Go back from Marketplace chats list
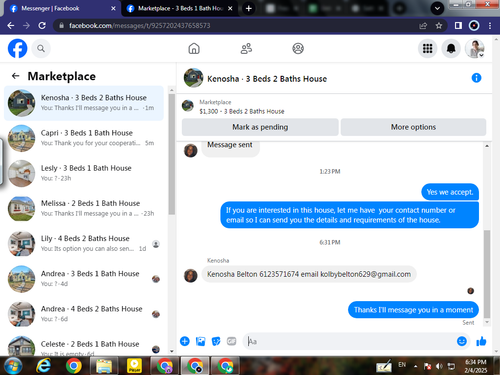The width and height of the screenshot is (500, 375). coord(15,76)
